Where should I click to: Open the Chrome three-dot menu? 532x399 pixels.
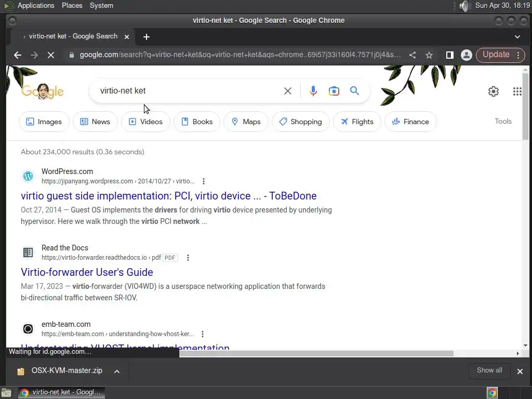point(518,55)
